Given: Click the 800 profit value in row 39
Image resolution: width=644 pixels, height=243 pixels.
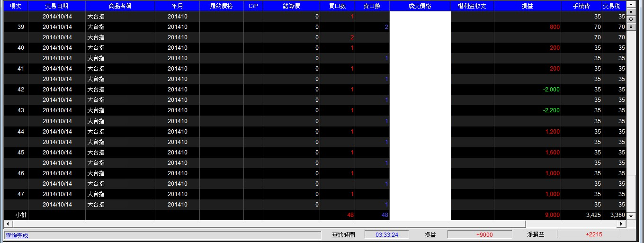Looking at the screenshot, I should pos(555,27).
